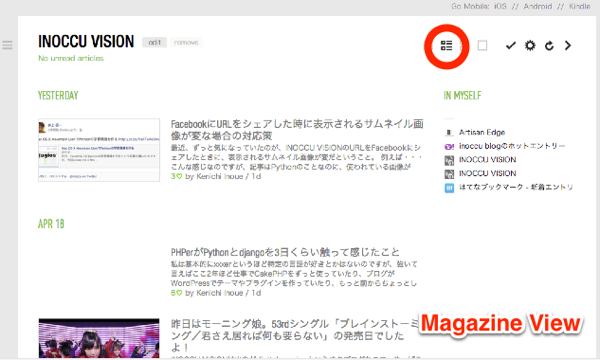Open the iOS mobile app link
Screen dimensions: 600x360
500,6
